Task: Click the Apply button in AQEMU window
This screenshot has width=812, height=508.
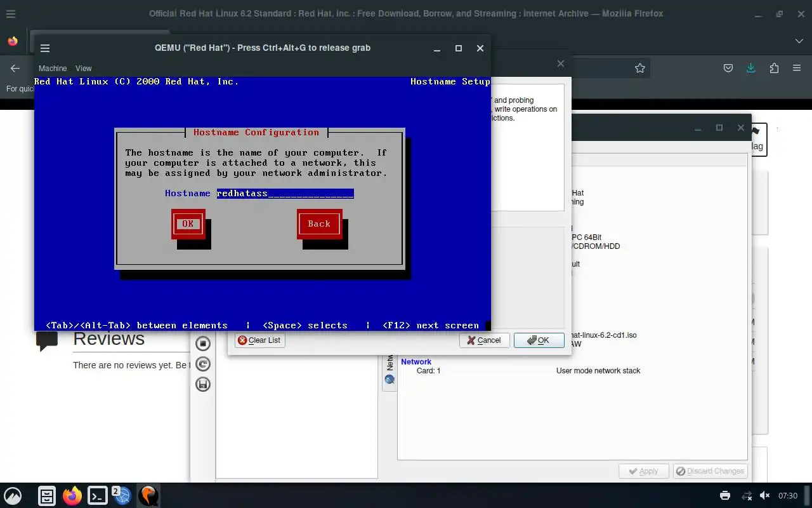Action: coord(643,471)
